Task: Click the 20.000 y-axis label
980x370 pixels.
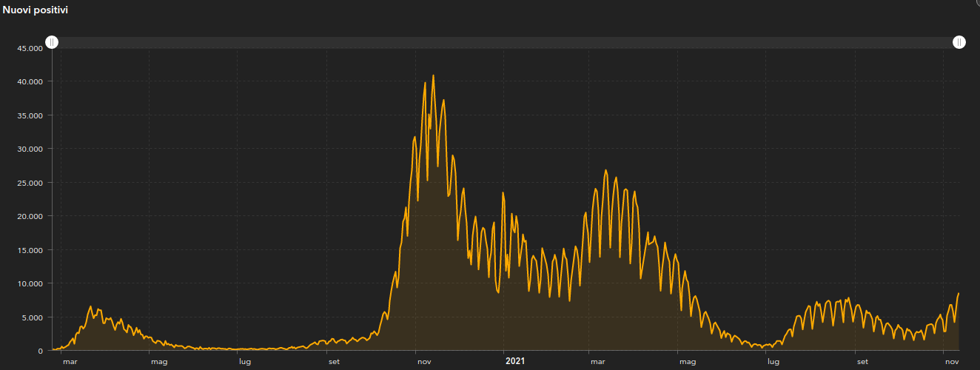Action: [x=30, y=216]
